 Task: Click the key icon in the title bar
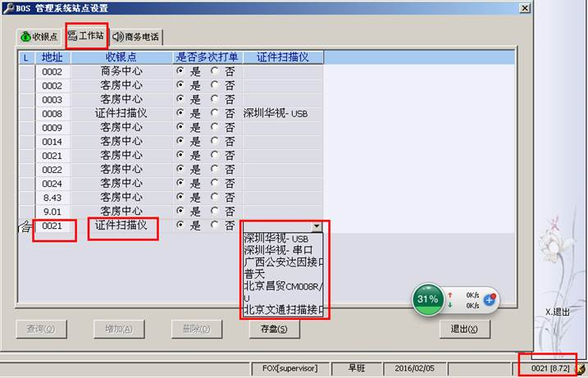click(x=7, y=7)
